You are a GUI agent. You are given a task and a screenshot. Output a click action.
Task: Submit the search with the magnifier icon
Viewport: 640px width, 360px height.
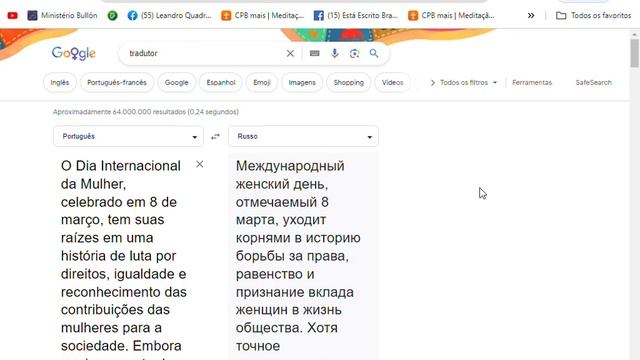pos(374,53)
